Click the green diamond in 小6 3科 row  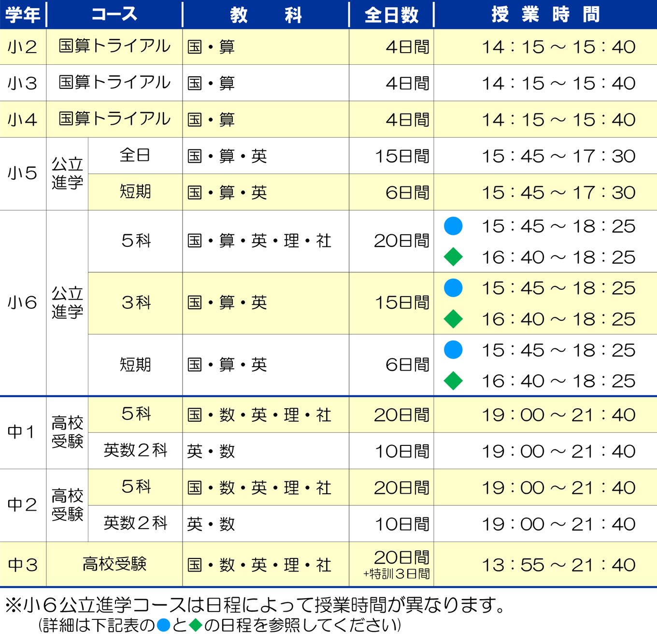[453, 319]
